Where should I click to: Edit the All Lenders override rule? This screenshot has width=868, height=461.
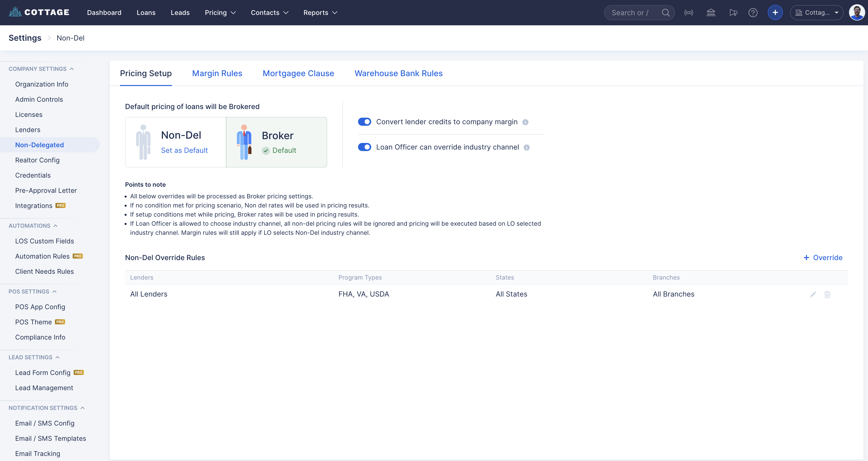(x=813, y=294)
